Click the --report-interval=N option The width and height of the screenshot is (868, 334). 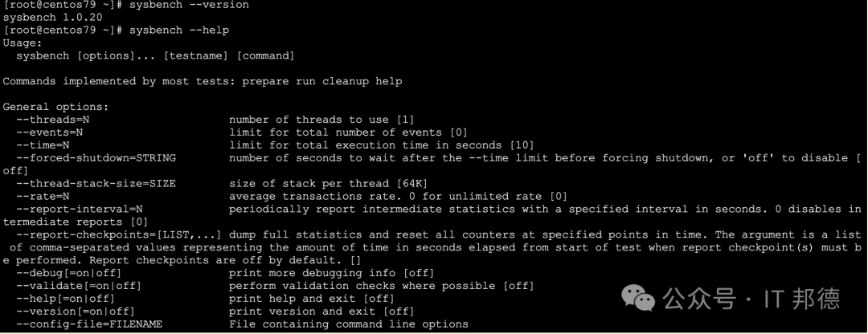[79, 209]
